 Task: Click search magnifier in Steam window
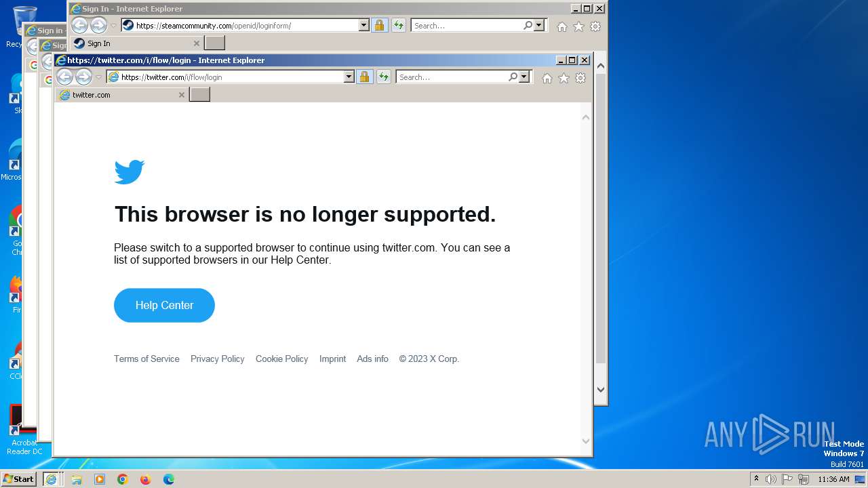tap(528, 26)
